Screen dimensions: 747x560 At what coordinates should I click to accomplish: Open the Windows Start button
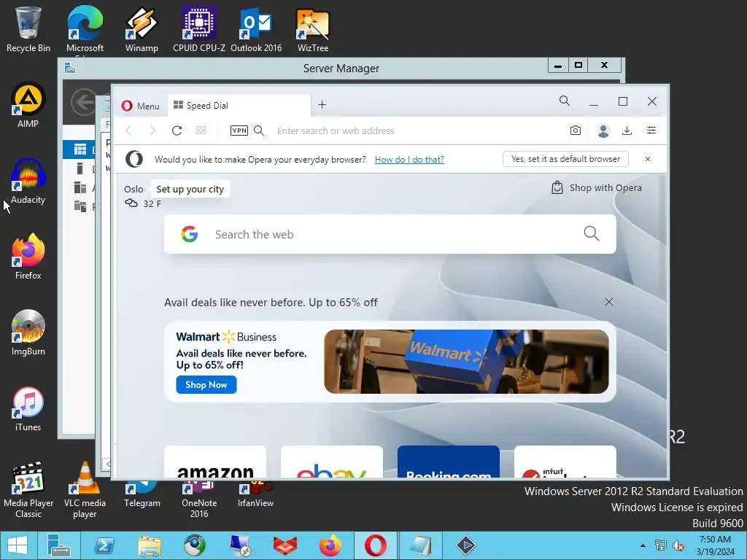tap(18, 545)
